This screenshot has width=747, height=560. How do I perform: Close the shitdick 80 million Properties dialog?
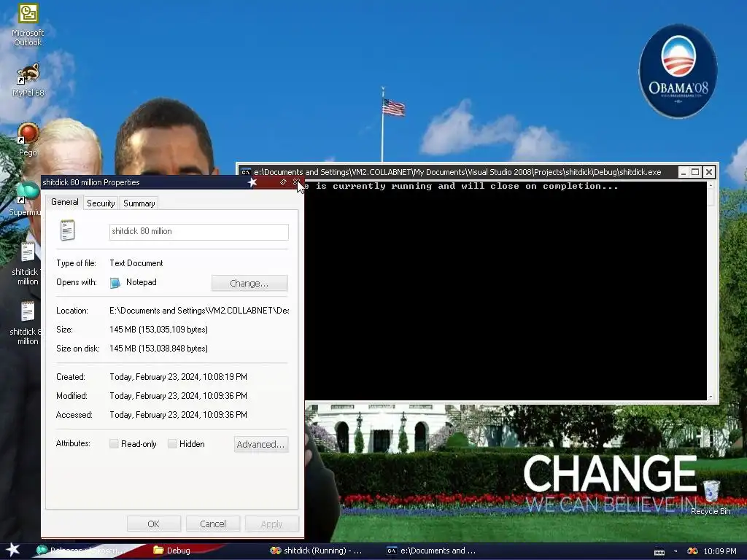(x=296, y=182)
